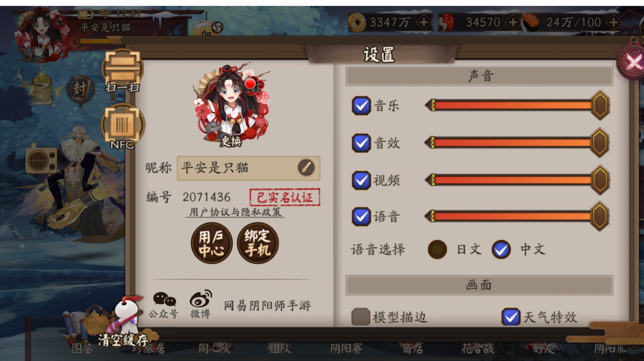Disable the 语音 voice checkbox
The image size is (644, 361).
coord(361,217)
